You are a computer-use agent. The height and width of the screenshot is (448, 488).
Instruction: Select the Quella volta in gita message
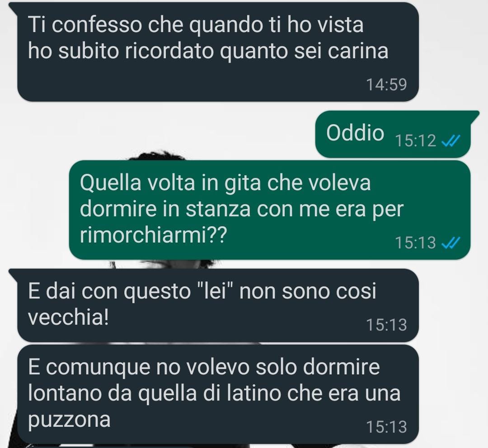(x=269, y=210)
